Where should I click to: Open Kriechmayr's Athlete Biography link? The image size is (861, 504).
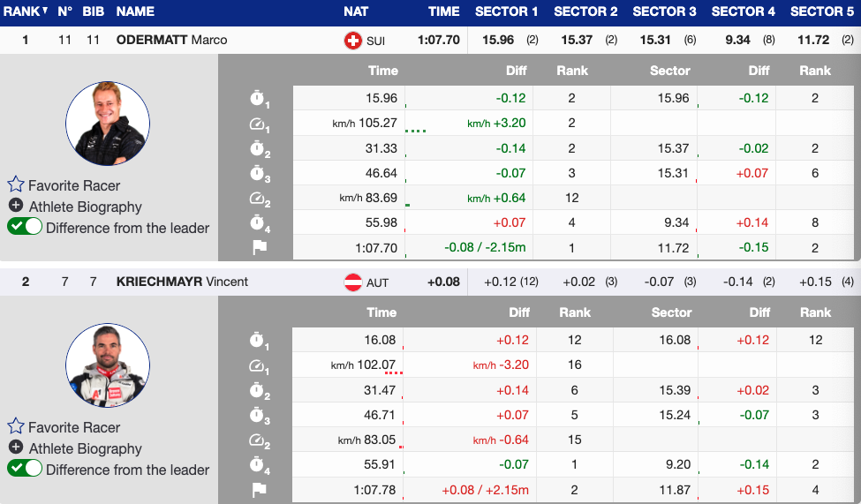click(x=85, y=448)
